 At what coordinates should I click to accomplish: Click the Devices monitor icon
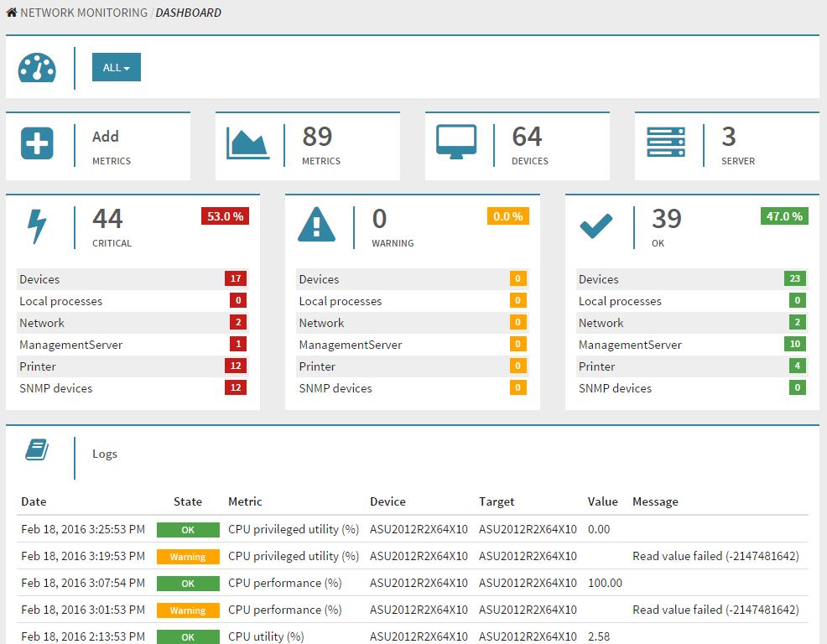455,141
